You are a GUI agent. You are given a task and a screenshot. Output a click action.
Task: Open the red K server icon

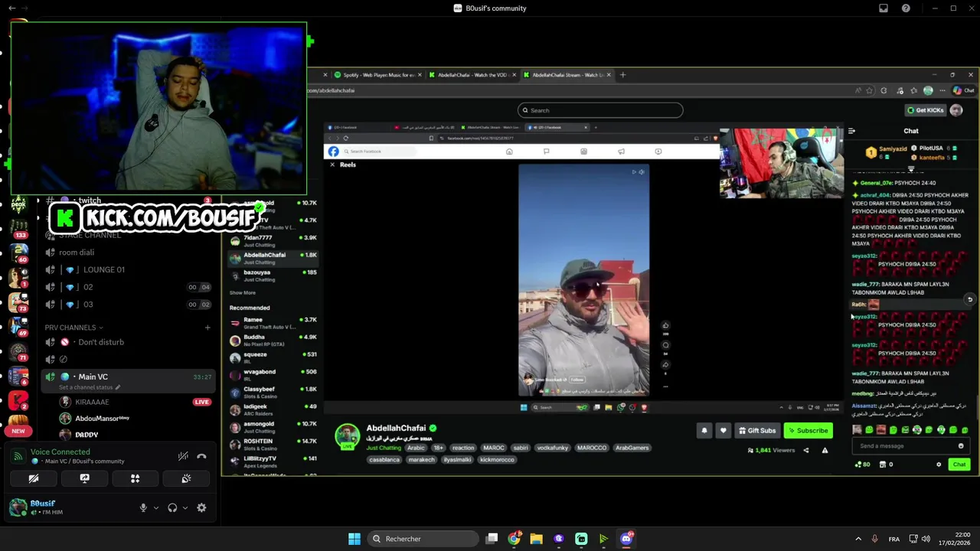18,400
